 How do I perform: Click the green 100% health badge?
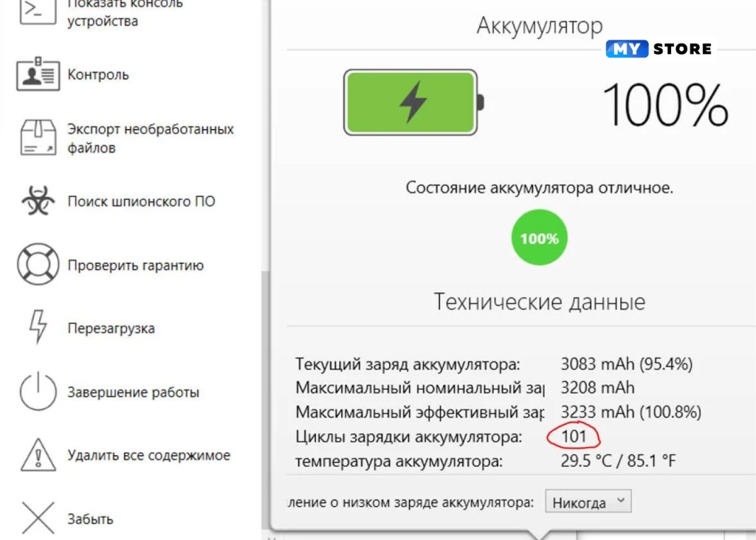(539, 237)
